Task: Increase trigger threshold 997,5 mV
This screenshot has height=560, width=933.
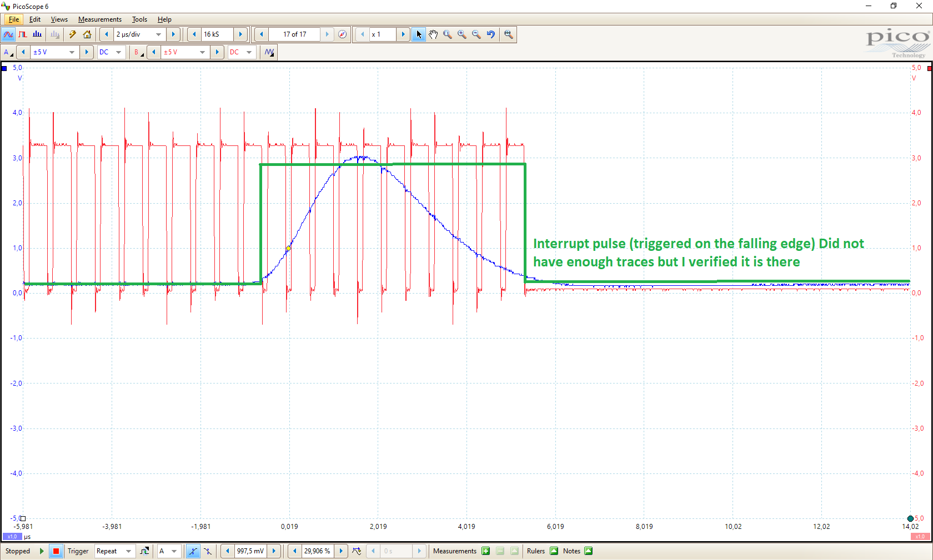Action: point(274,551)
